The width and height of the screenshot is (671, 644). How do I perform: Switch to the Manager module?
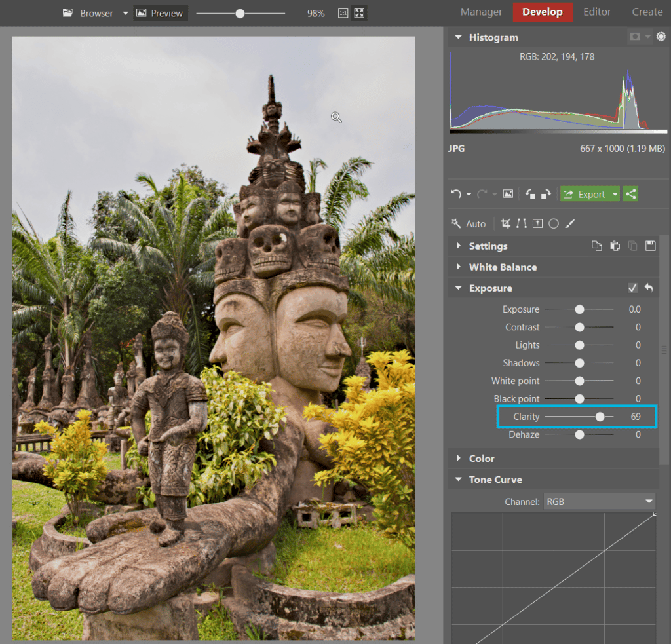pyautogui.click(x=481, y=12)
